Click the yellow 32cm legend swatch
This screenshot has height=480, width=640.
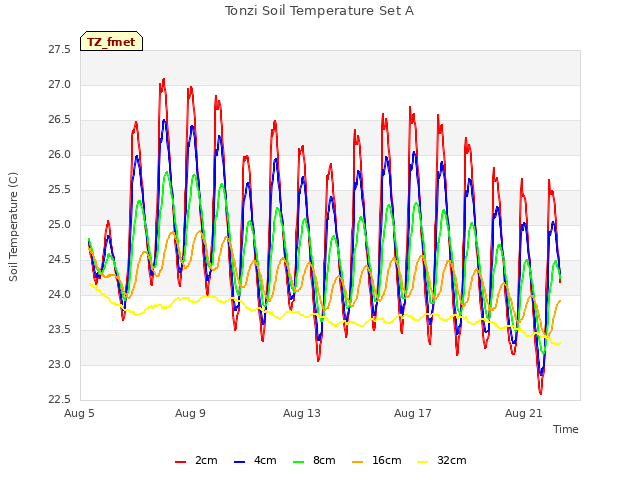(422, 462)
